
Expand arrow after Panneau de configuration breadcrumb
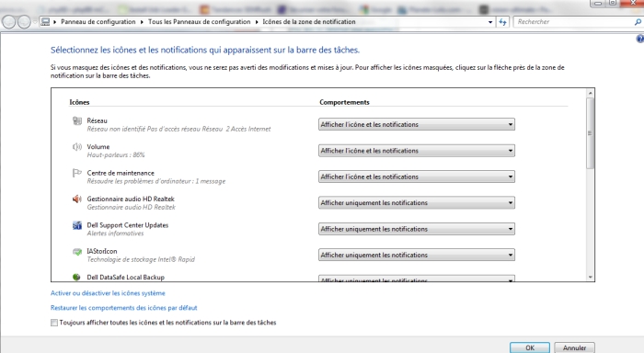coord(142,22)
